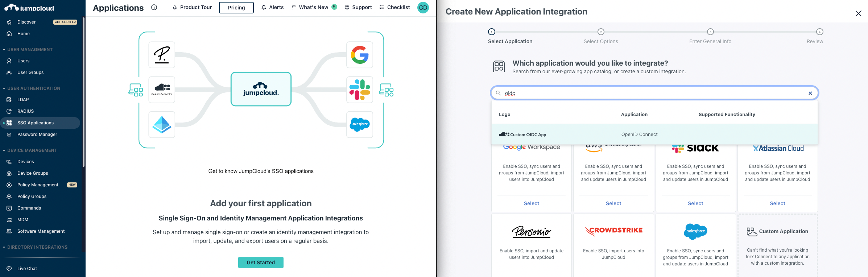This screenshot has height=277, width=868.
Task: Click step 4 Review marker
Action: click(819, 32)
